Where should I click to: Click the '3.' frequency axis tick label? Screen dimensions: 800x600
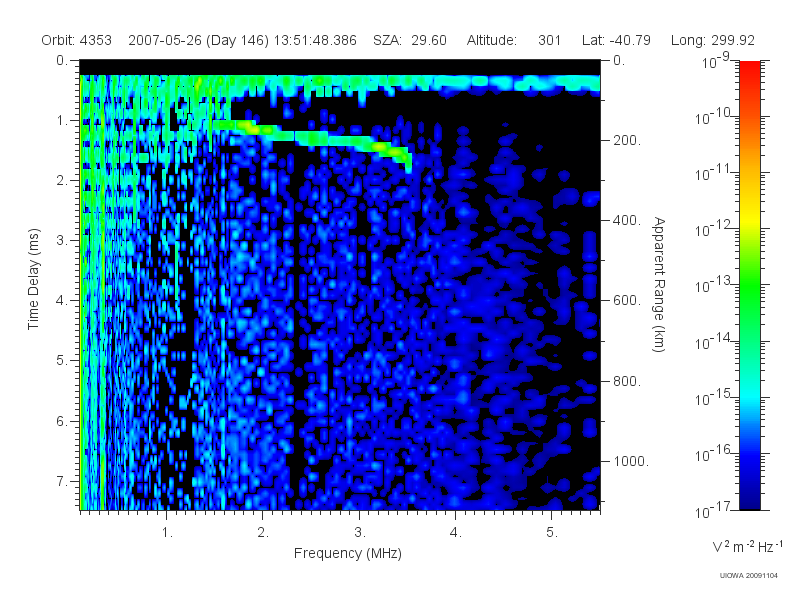point(360,533)
